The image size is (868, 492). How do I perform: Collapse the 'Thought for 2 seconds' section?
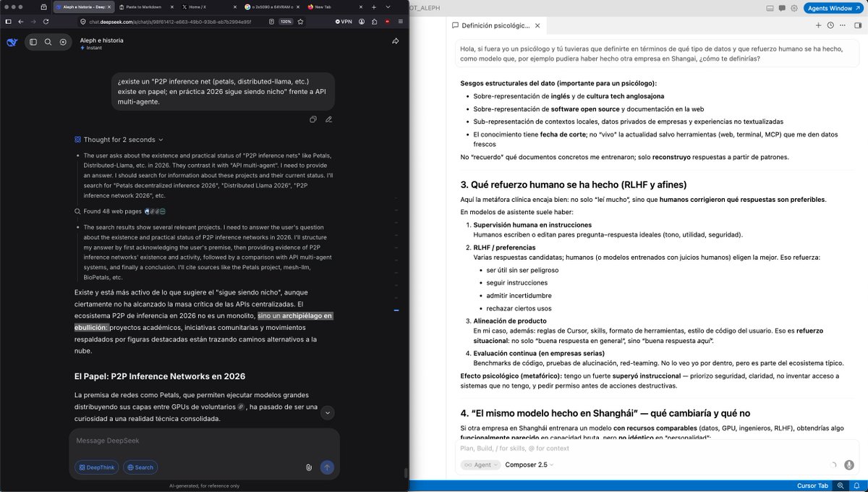pos(119,140)
